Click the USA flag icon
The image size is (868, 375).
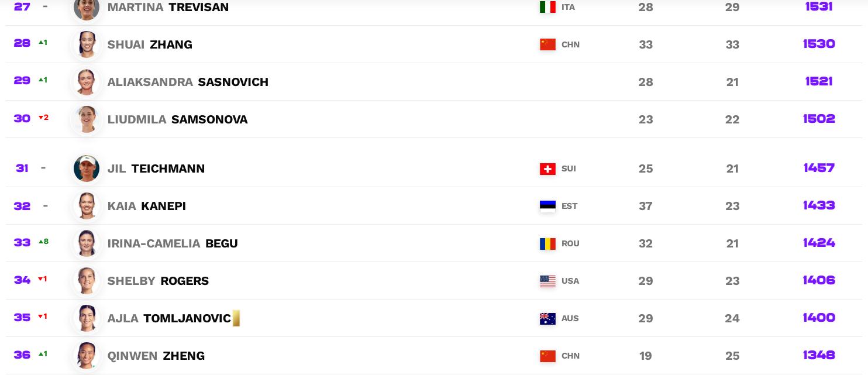point(547,281)
